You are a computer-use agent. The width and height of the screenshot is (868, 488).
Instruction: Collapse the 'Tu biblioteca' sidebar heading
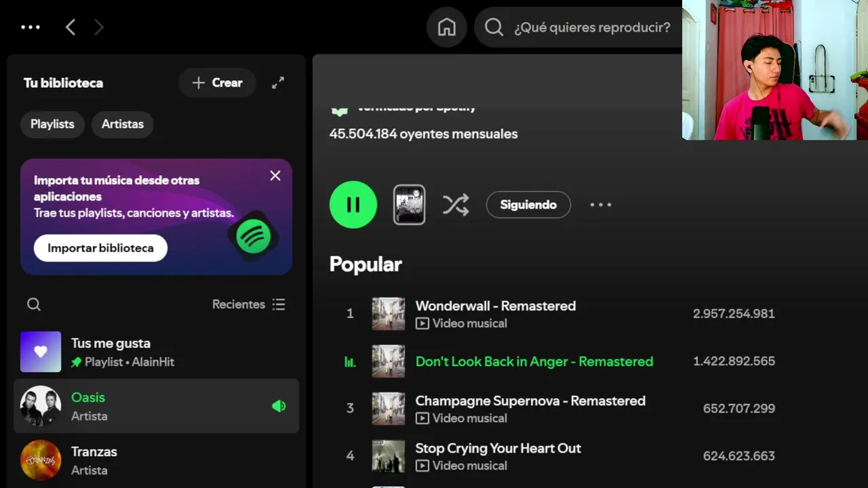point(63,83)
